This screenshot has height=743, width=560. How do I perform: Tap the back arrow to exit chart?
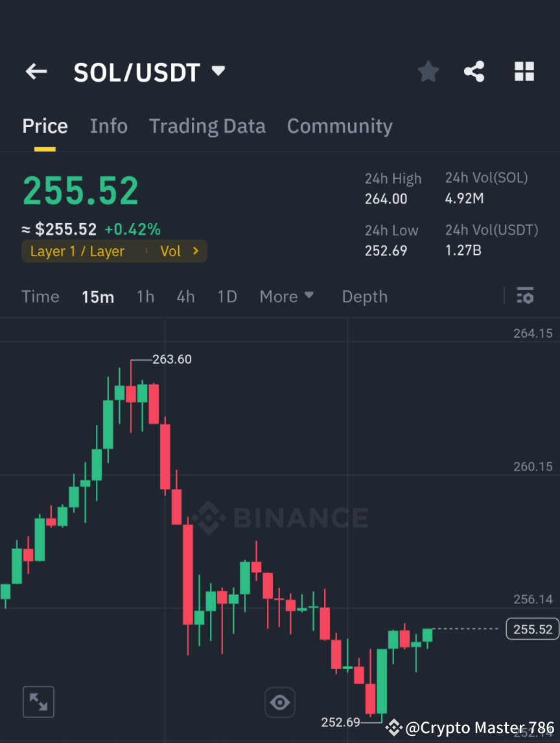36,71
